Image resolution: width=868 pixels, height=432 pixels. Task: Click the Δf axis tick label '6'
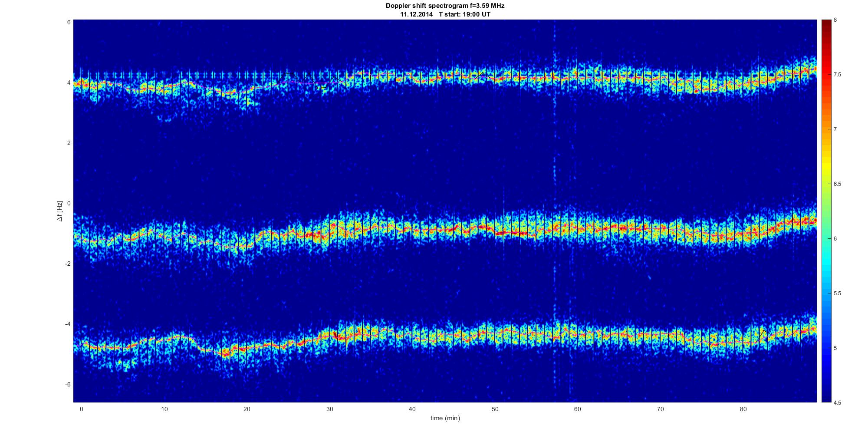(x=69, y=22)
